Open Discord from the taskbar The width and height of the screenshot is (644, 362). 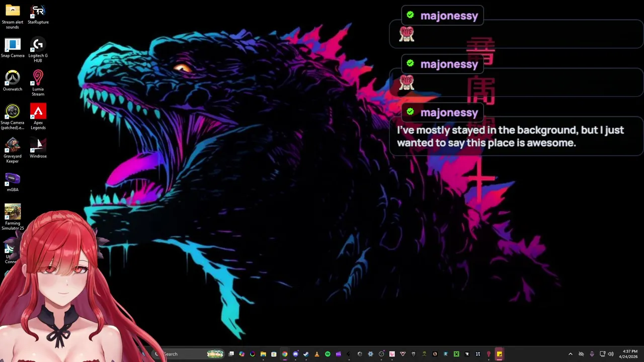[x=295, y=354]
